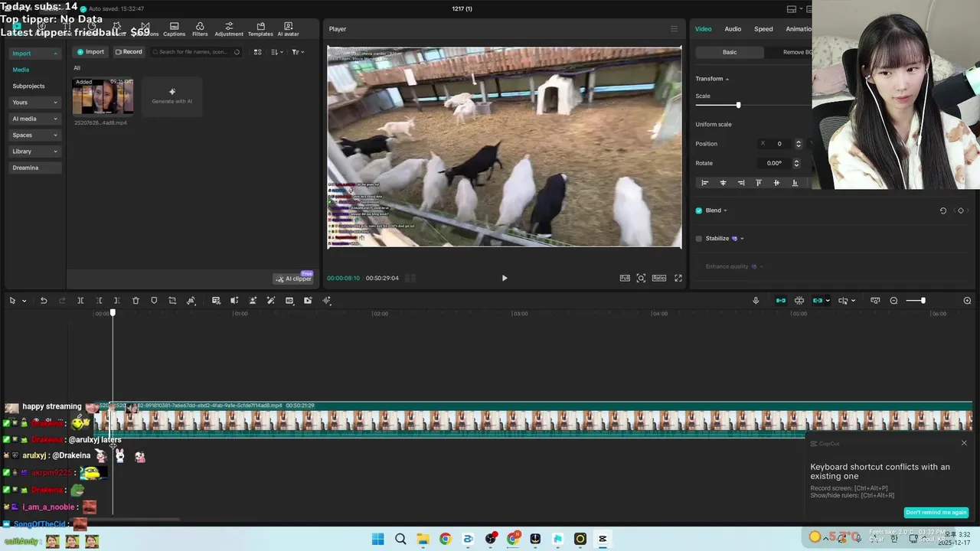Click the media search field
Image resolution: width=980 pixels, height=551 pixels.
(x=195, y=52)
